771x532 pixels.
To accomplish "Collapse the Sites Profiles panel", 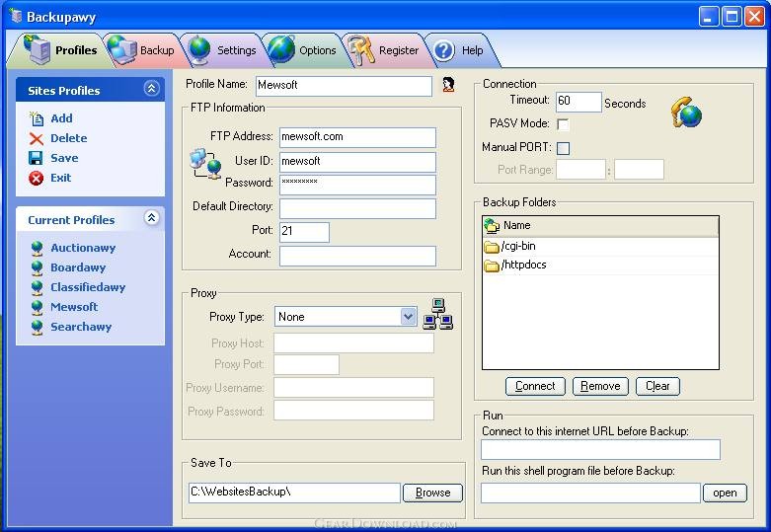I will tap(151, 89).
